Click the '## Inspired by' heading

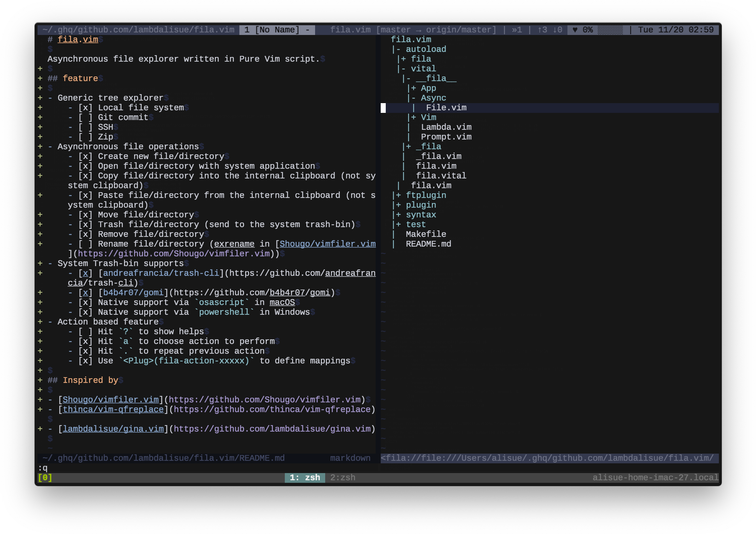pyautogui.click(x=83, y=380)
